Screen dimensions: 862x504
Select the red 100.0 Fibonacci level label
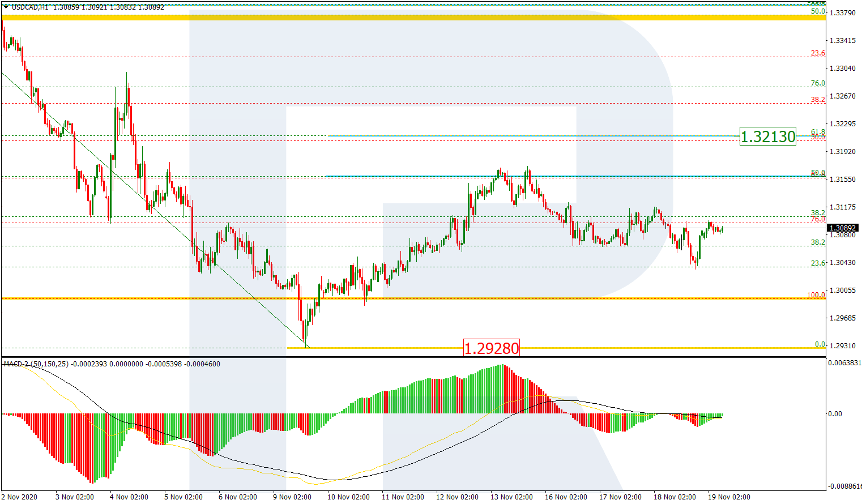coord(816,295)
